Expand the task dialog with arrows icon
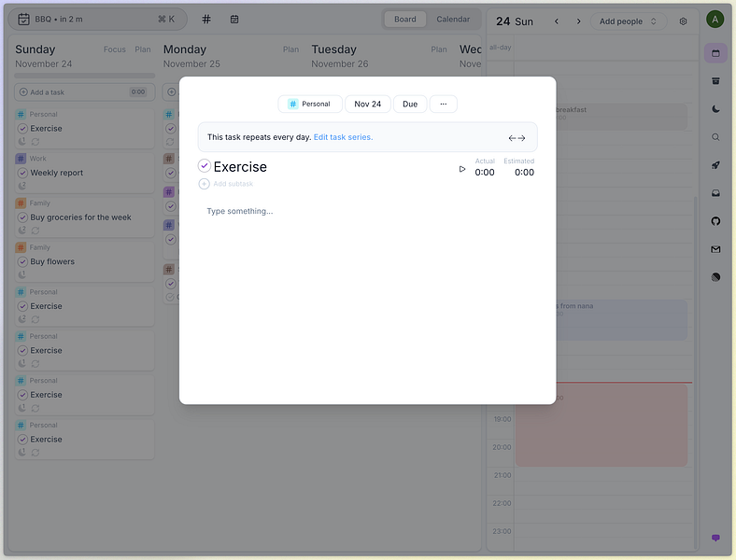Screen dimensions: 736x560 tap(517, 138)
